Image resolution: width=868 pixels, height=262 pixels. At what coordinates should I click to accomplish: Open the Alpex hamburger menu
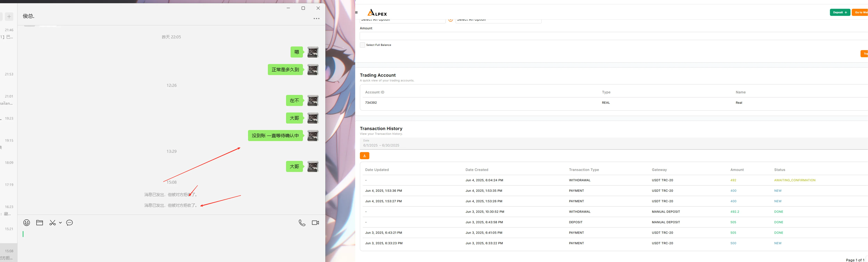(x=357, y=13)
